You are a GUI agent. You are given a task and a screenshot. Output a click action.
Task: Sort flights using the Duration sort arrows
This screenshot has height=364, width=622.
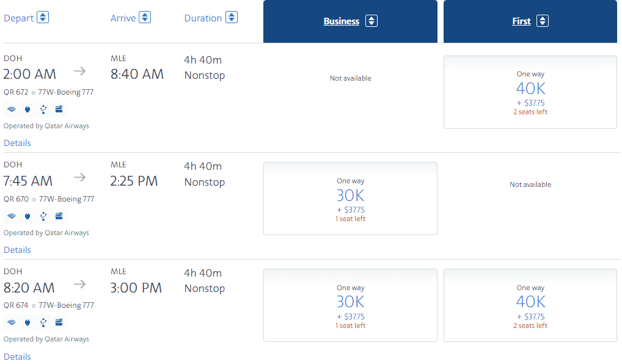pyautogui.click(x=232, y=18)
